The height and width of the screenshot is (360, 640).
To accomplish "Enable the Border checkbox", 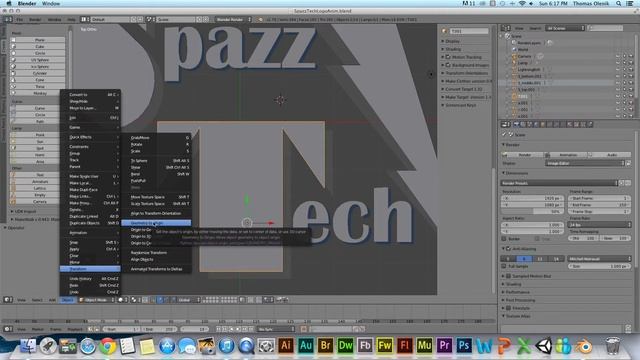I will pyautogui.click(x=504, y=239).
